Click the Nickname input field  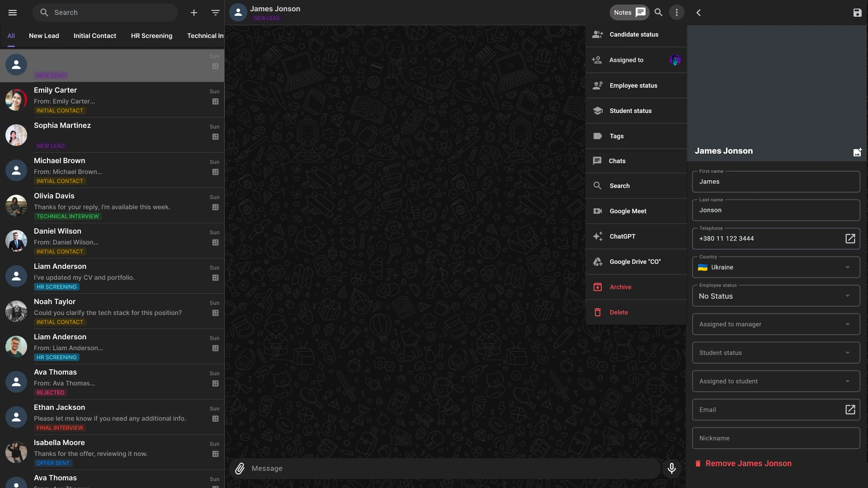776,438
